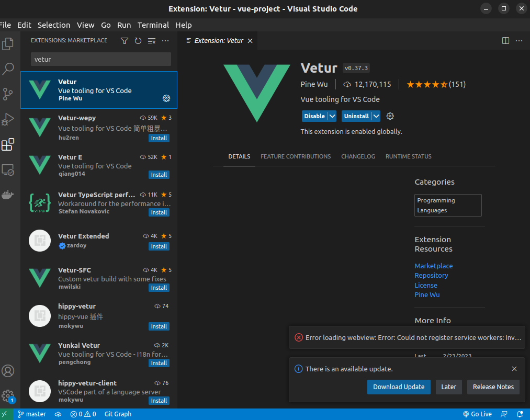Install the Vetur-wepy extension
Image resolution: width=530 pixels, height=420 pixels.
point(159,138)
